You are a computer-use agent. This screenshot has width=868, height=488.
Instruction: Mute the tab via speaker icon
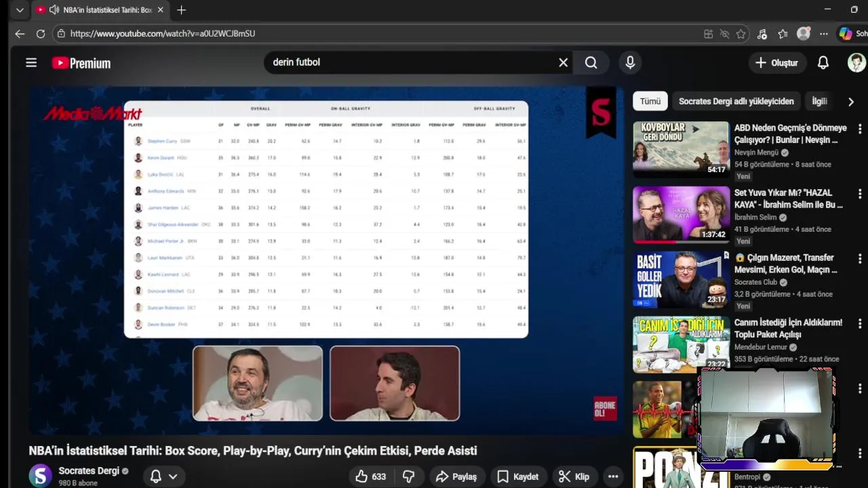click(x=54, y=10)
